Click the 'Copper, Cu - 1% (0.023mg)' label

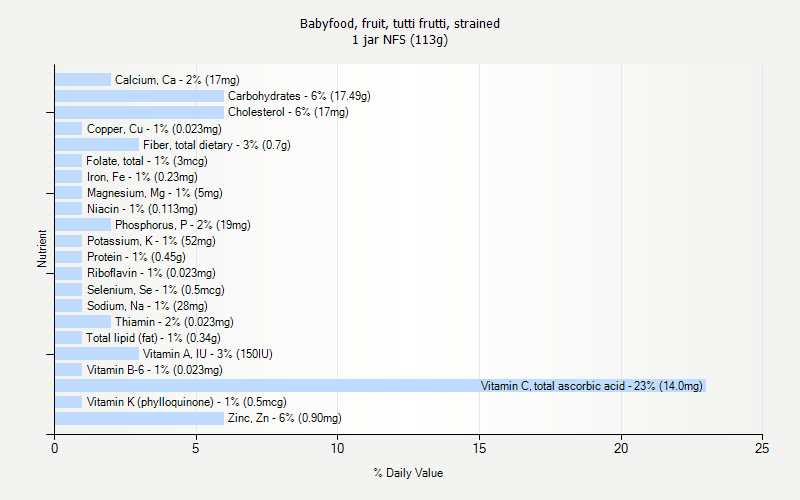tap(154, 129)
